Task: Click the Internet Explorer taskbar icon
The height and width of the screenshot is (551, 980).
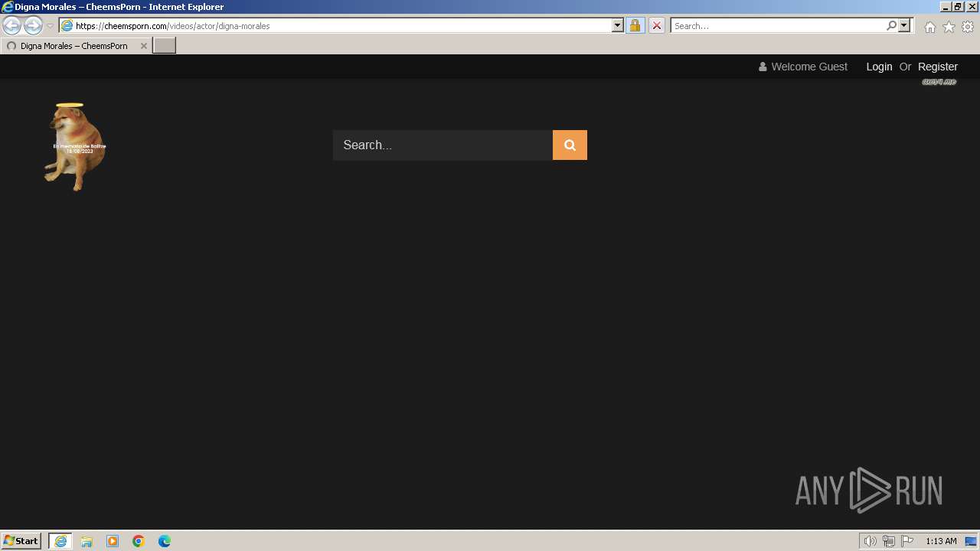Action: point(60,541)
